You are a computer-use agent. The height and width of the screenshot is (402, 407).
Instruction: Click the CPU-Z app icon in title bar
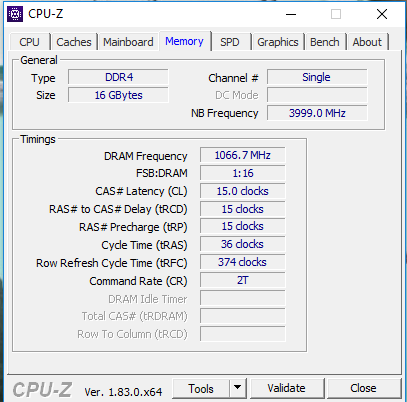pyautogui.click(x=15, y=14)
